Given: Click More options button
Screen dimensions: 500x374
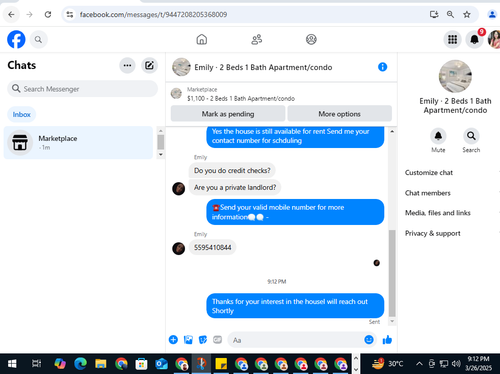Looking at the screenshot, I should 339,114.
